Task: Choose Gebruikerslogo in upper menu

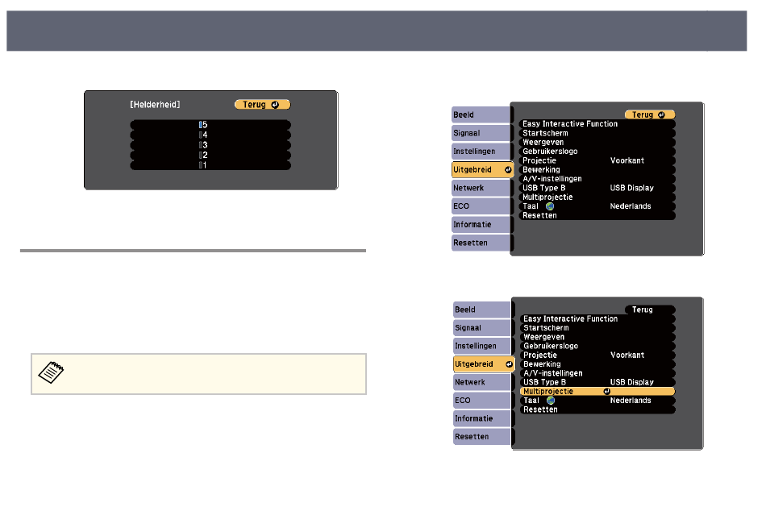Action: 597,152
